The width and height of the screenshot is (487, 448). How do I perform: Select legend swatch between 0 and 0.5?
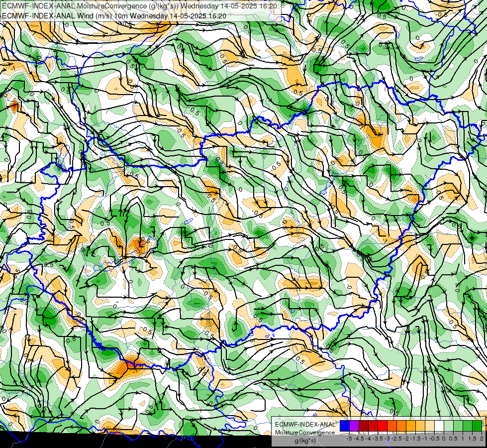(x=449, y=426)
